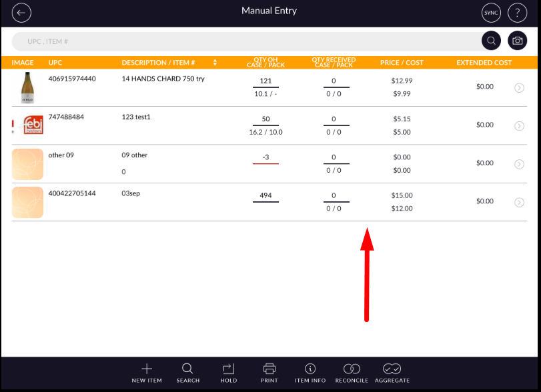Open Item Info from bottom toolbar
This screenshot has width=541, height=392.
coord(310,373)
